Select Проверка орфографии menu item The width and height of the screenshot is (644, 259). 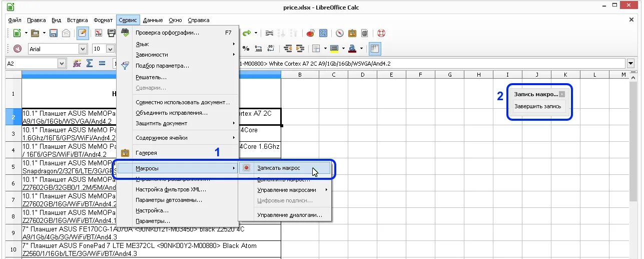click(x=178, y=33)
